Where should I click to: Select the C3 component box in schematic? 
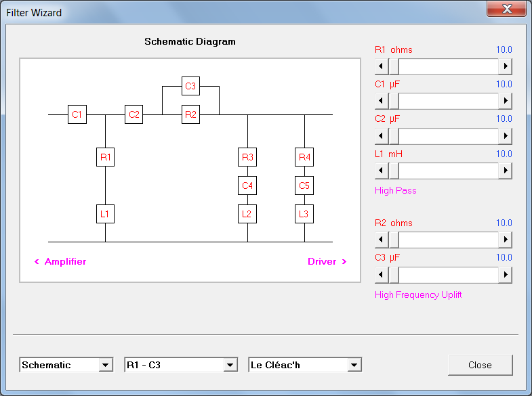(190, 86)
